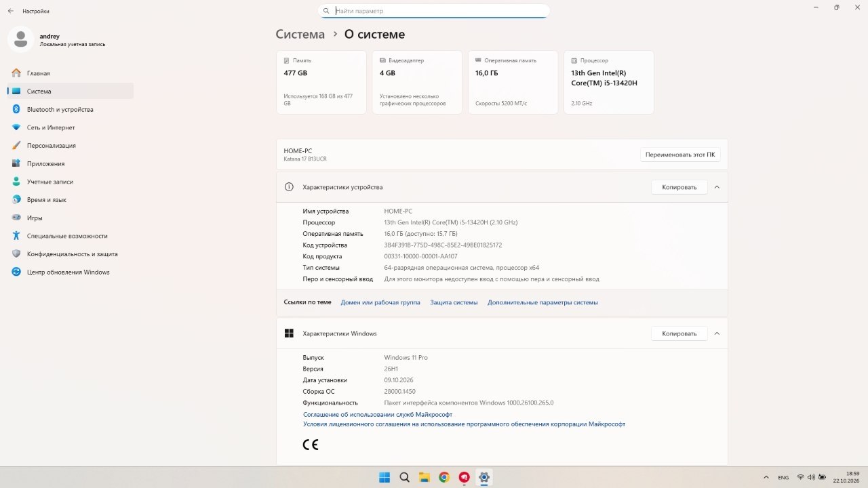Click the red app icon on taskbar
This screenshot has height=488, width=868.
(x=464, y=477)
